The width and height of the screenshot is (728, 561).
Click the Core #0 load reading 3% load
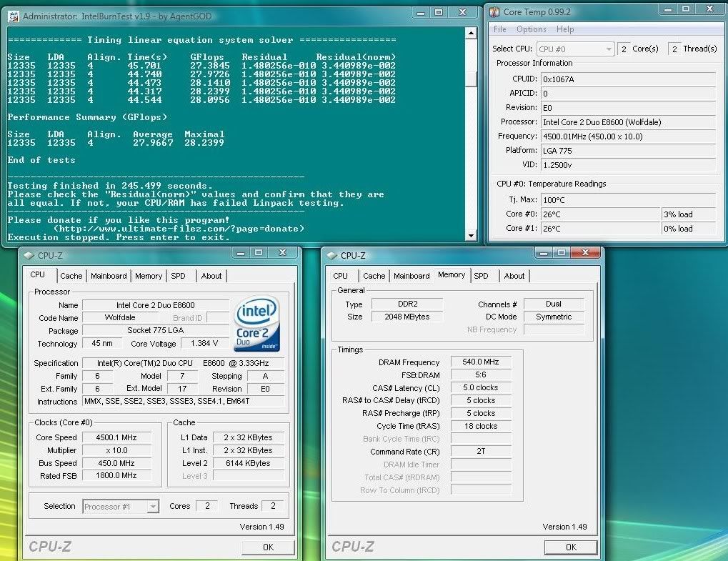point(689,214)
